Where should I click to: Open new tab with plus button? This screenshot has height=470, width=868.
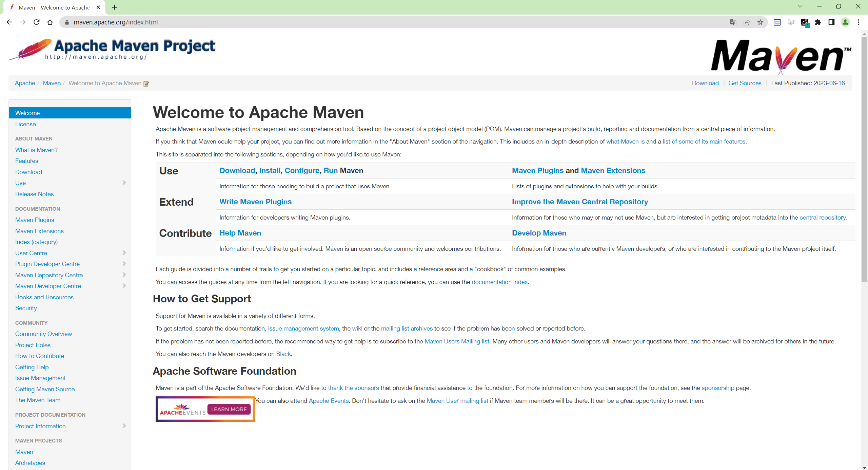click(x=114, y=7)
